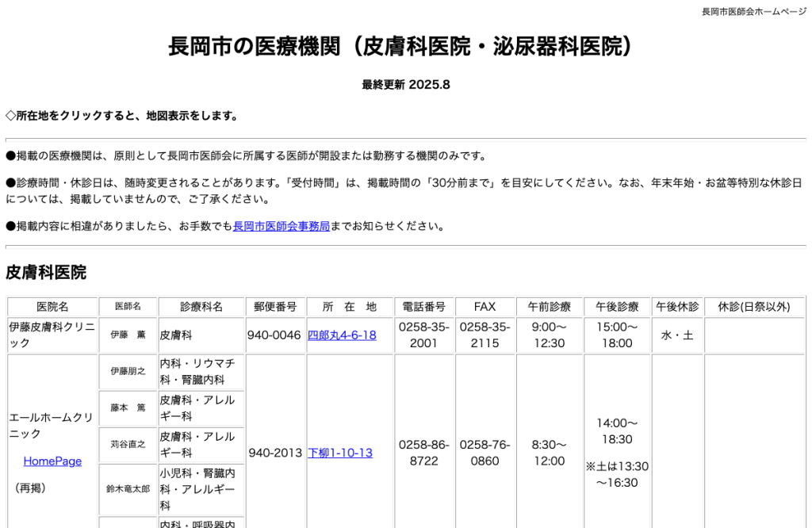
Task: Click the 伊藤皮膚科クリニック cell
Action: [x=52, y=335]
